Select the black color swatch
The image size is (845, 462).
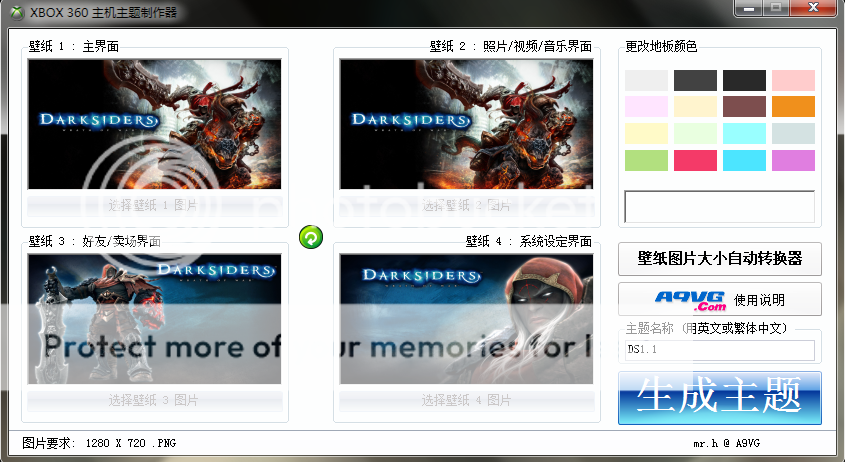coord(744,81)
